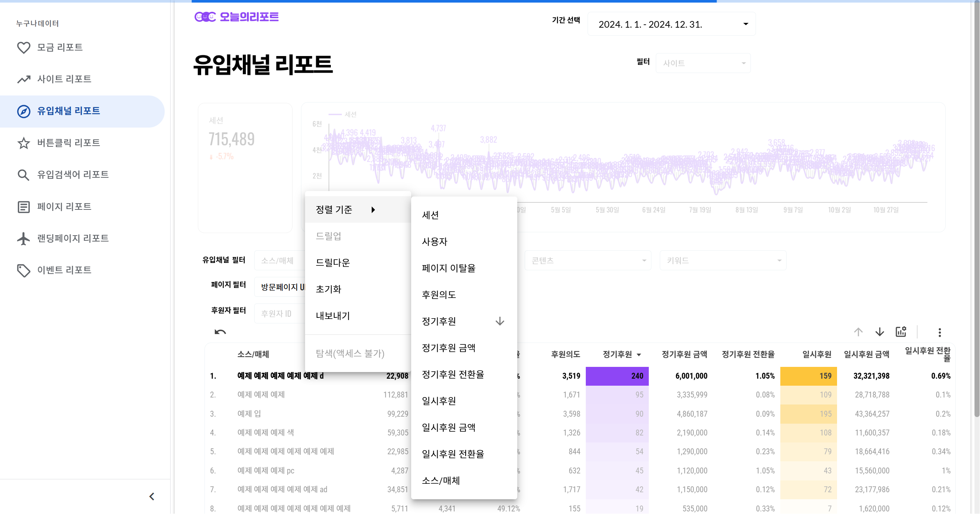Open 사이트 리포트 in the sidebar
980x514 pixels.
pos(82,79)
